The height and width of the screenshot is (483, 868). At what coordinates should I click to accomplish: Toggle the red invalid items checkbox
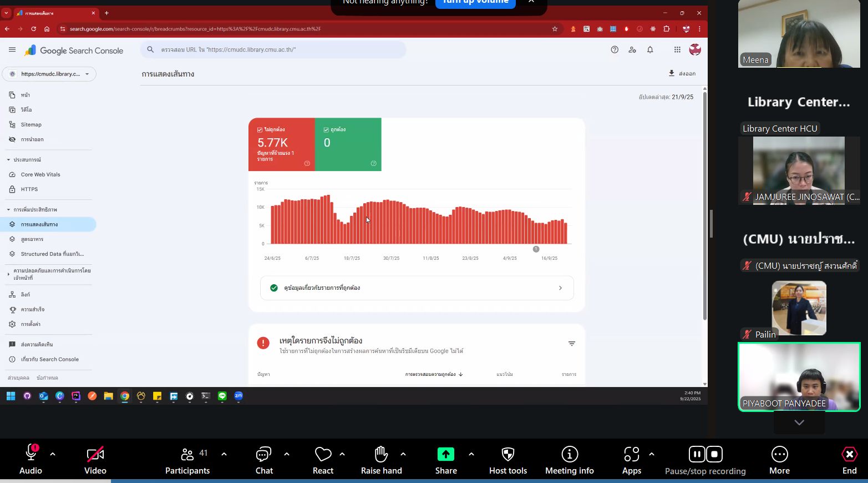[260, 130]
